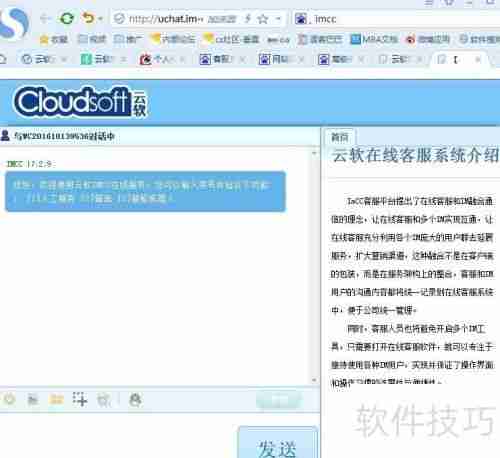Click the send image icon in chat toolbar
The width and height of the screenshot is (500, 458).
coord(33,399)
